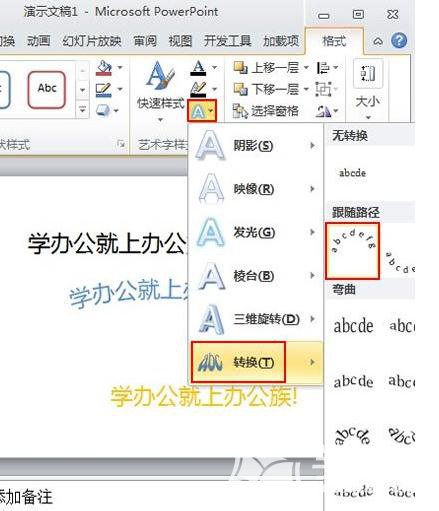Open the 发光(G) glow submenu
The width and height of the screenshot is (439, 511).
click(256, 232)
